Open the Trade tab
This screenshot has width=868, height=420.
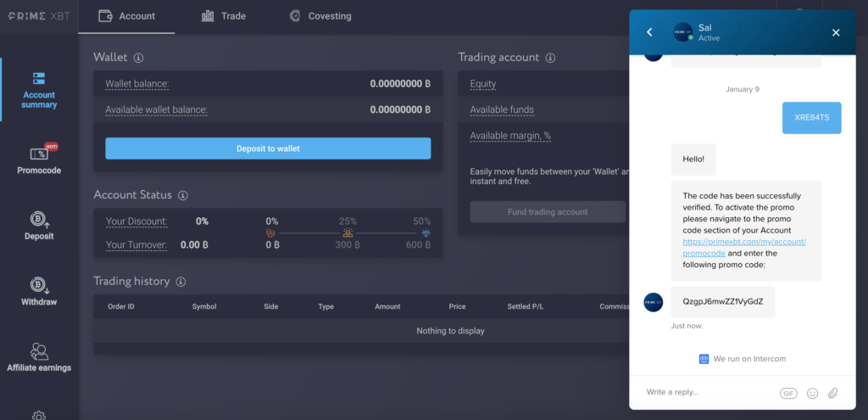[223, 16]
